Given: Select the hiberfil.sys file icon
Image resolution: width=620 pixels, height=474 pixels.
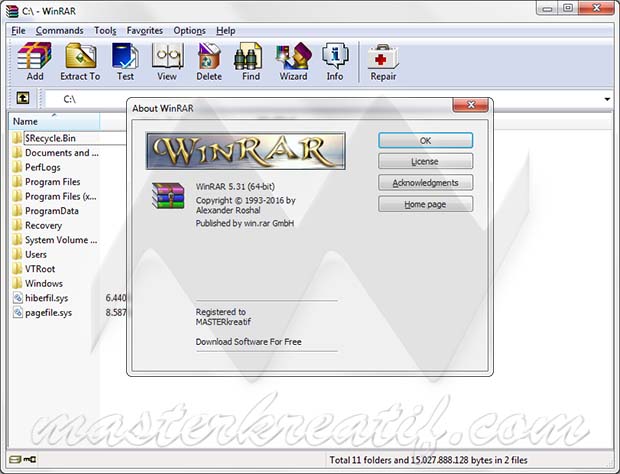Looking at the screenshot, I should [x=18, y=298].
